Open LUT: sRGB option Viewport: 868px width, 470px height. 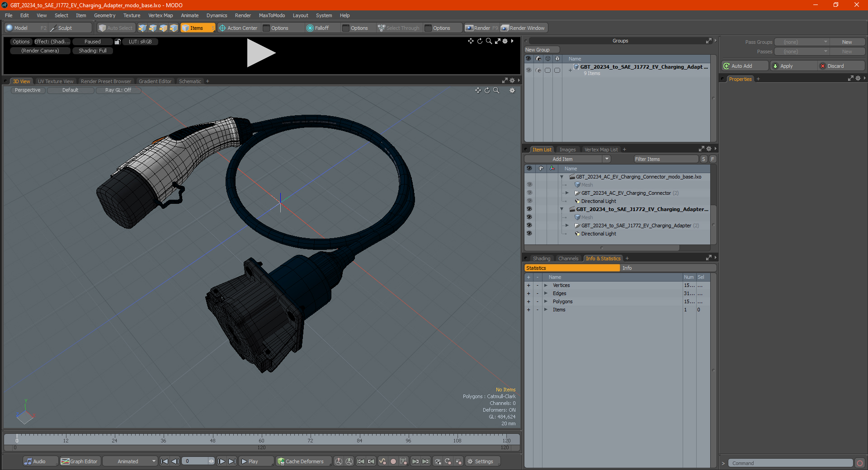[x=140, y=42]
